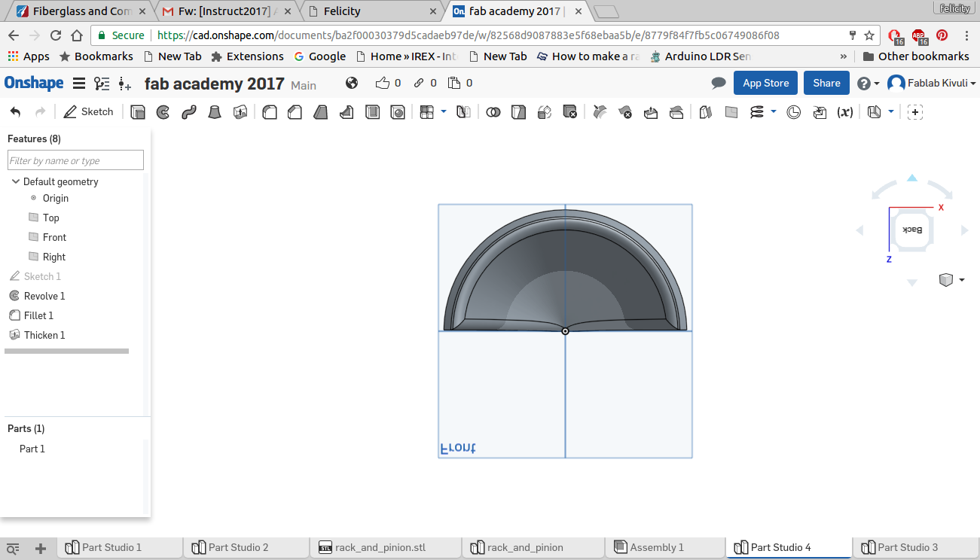This screenshot has height=560, width=980.
Task: Switch to the Part Studio 1 tab
Action: (111, 547)
